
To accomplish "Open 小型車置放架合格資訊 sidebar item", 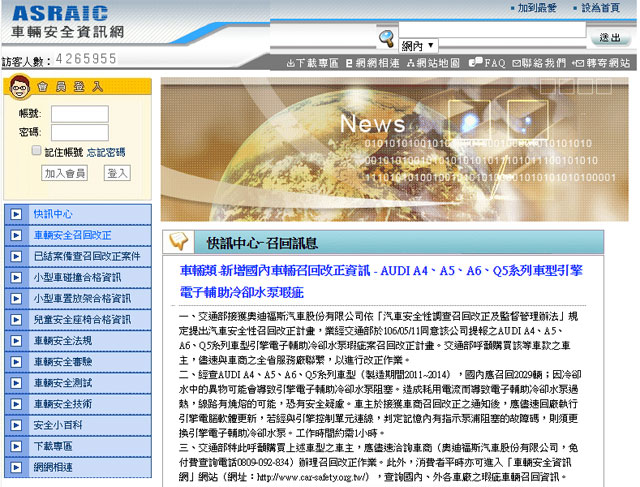I will pyautogui.click(x=82, y=298).
